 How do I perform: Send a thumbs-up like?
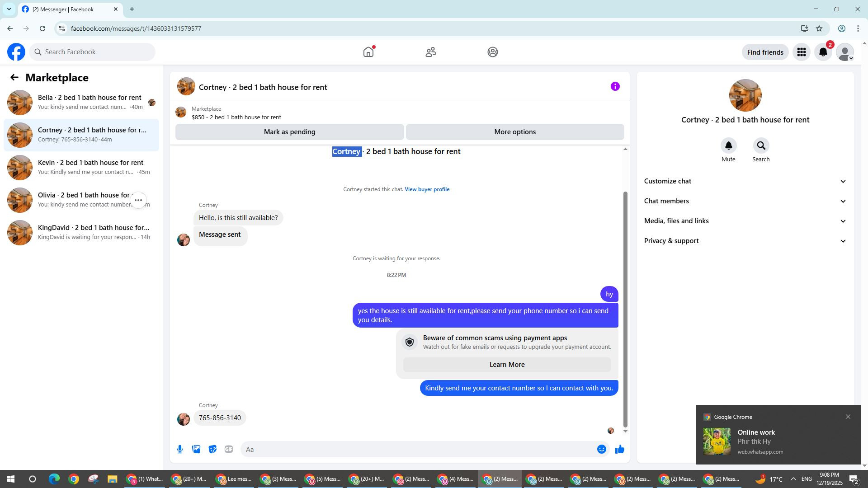coord(619,449)
